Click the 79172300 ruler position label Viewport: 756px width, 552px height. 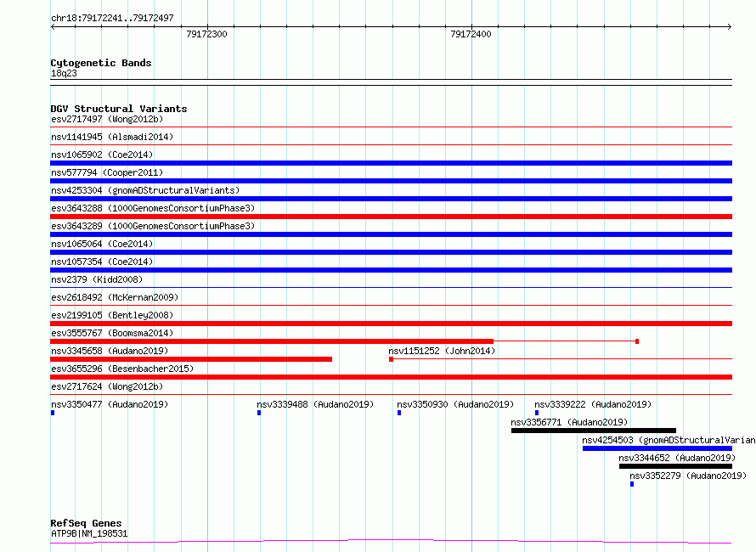(x=206, y=34)
